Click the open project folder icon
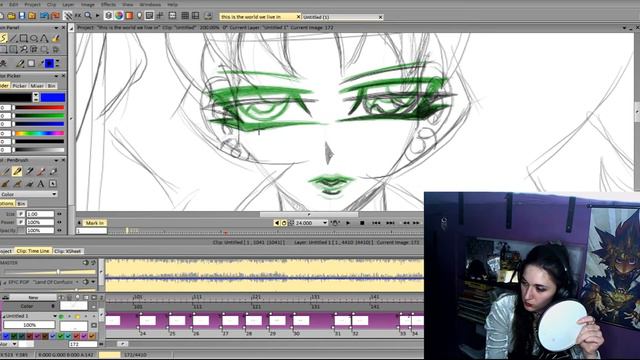This screenshot has height=360, width=640. 11,16
